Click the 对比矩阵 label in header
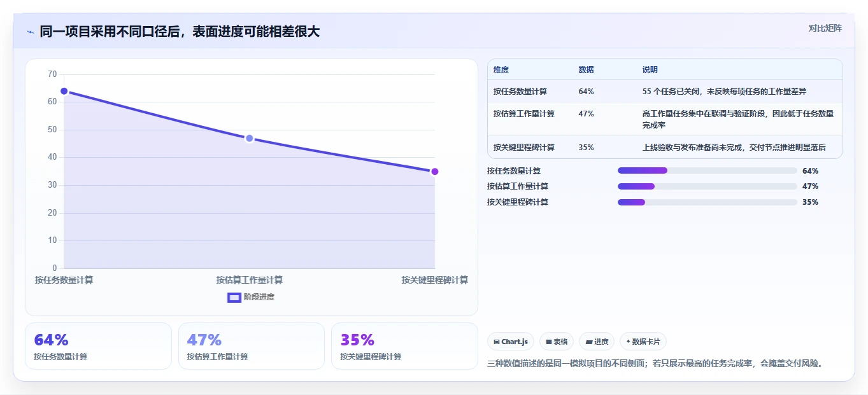 (825, 28)
